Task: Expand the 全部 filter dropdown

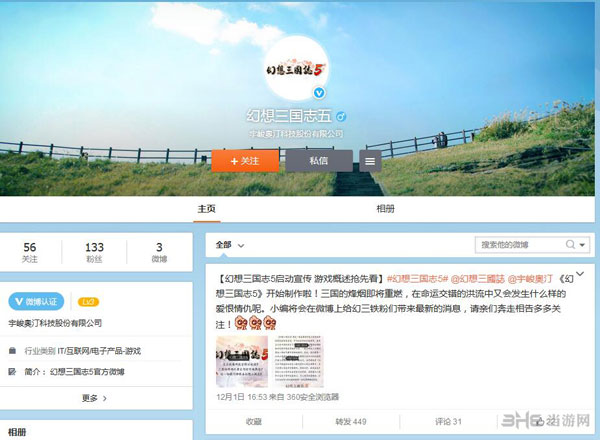Action: click(229, 244)
